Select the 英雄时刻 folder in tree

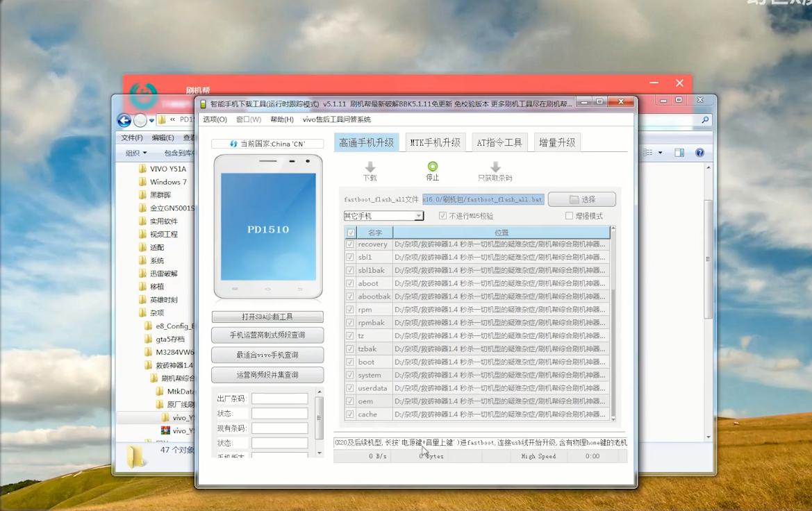tap(158, 300)
